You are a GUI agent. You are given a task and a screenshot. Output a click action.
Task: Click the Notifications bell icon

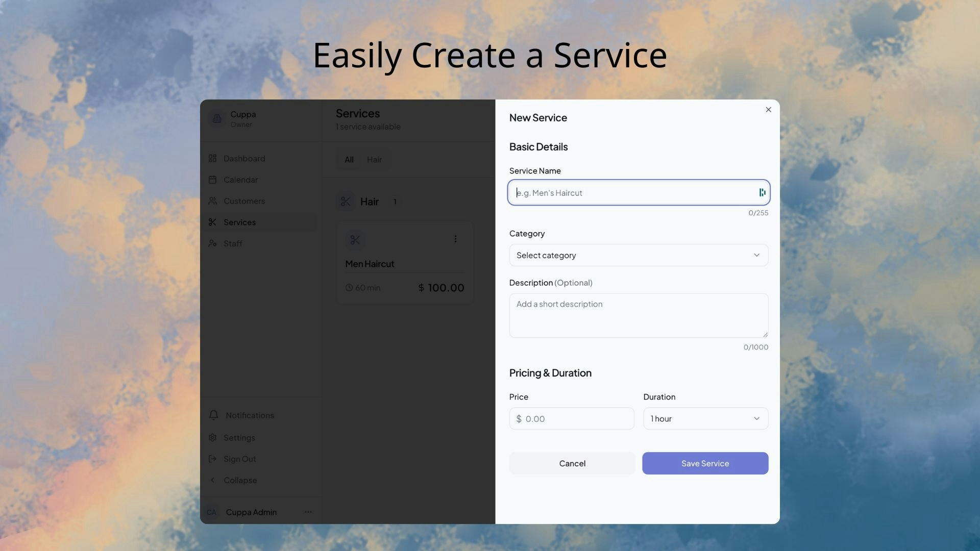213,415
